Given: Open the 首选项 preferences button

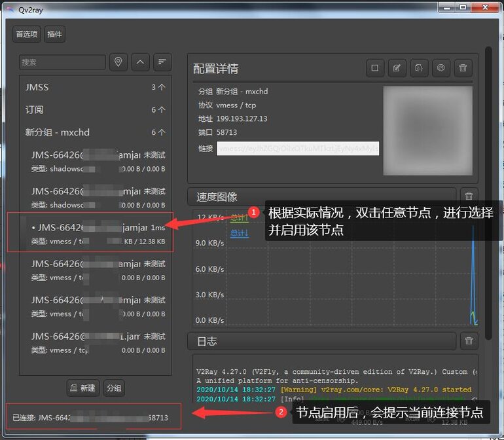Looking at the screenshot, I should (27, 34).
